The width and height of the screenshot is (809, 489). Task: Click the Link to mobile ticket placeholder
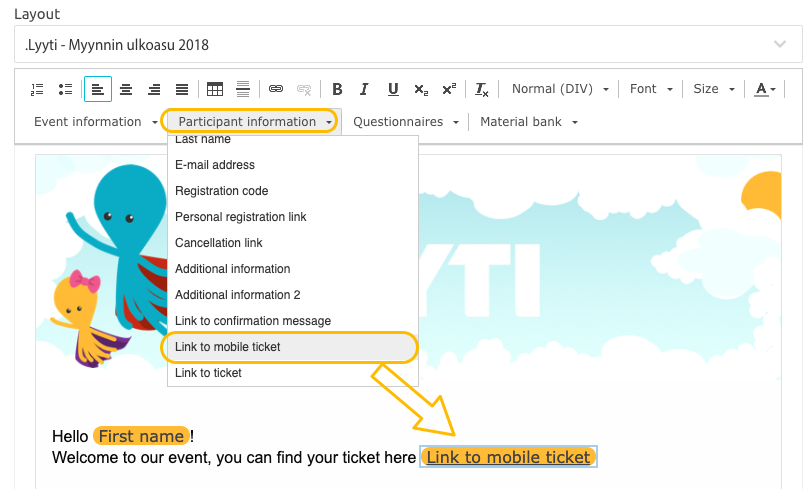[508, 457]
